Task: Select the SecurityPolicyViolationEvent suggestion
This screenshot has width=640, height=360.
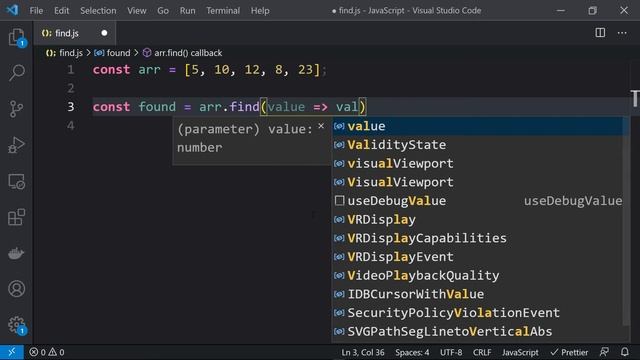Action: point(478,313)
